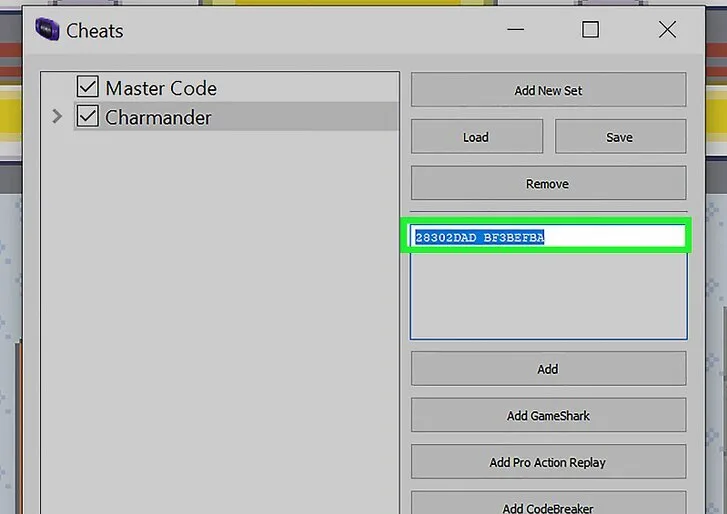Select the Charmander list item

tap(158, 117)
